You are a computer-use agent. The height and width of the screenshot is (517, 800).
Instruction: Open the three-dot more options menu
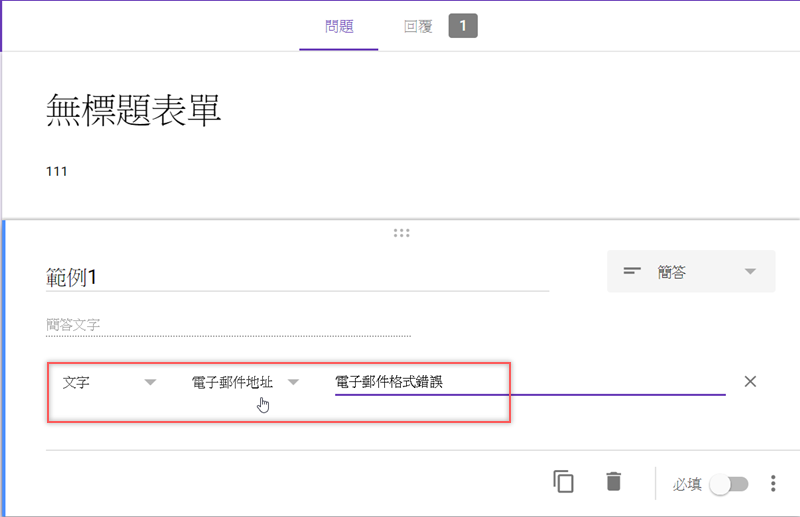tap(773, 483)
